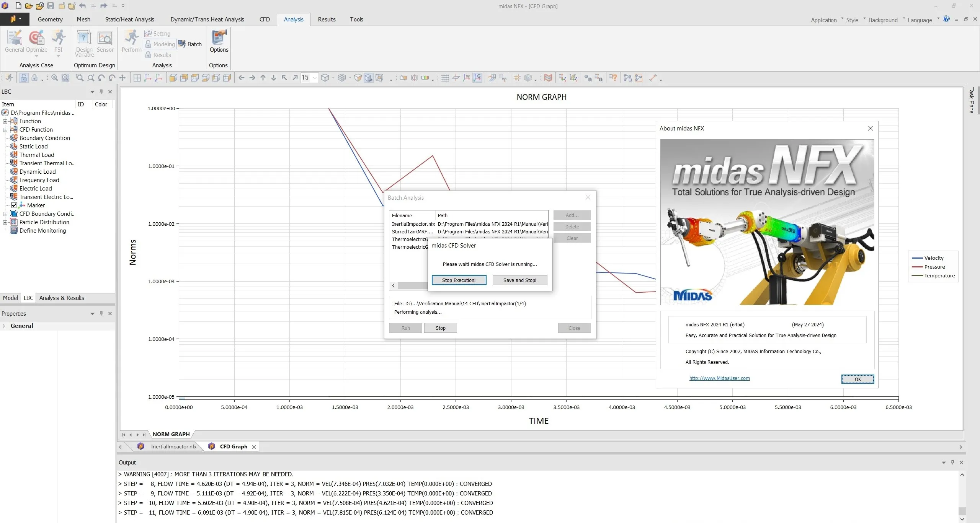The height and width of the screenshot is (523, 980).
Task: Open the General analysis case tool
Action: coord(15,41)
